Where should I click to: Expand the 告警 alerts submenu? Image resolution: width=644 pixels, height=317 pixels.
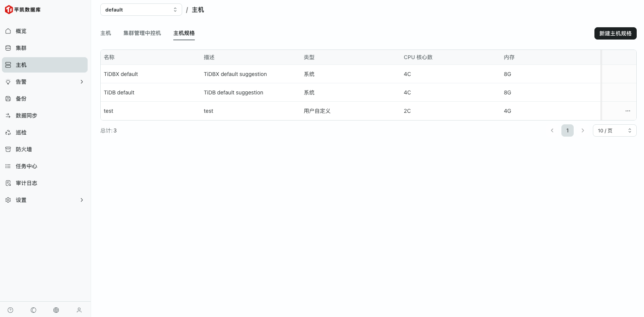[x=45, y=82]
